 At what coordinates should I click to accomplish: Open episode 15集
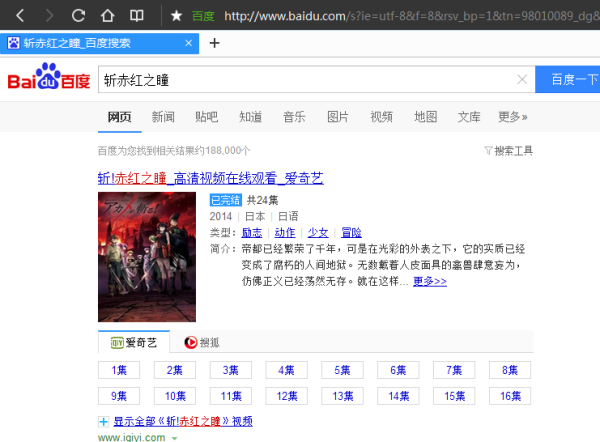click(454, 396)
